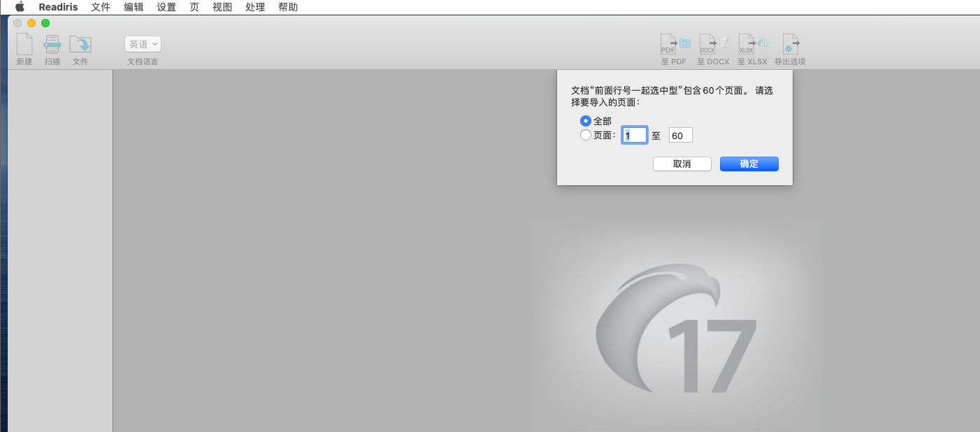Open the 帮助 menu

tap(288, 7)
